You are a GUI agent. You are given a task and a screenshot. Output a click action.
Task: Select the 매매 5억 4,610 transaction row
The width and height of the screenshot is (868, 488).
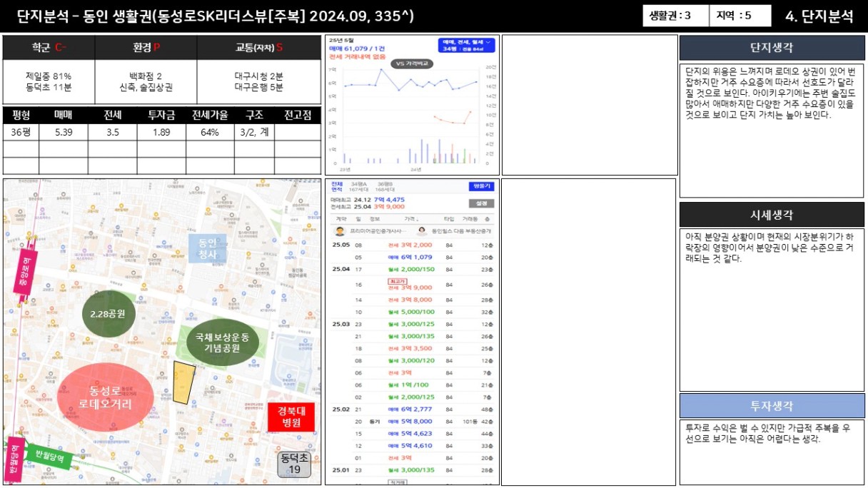412,446
